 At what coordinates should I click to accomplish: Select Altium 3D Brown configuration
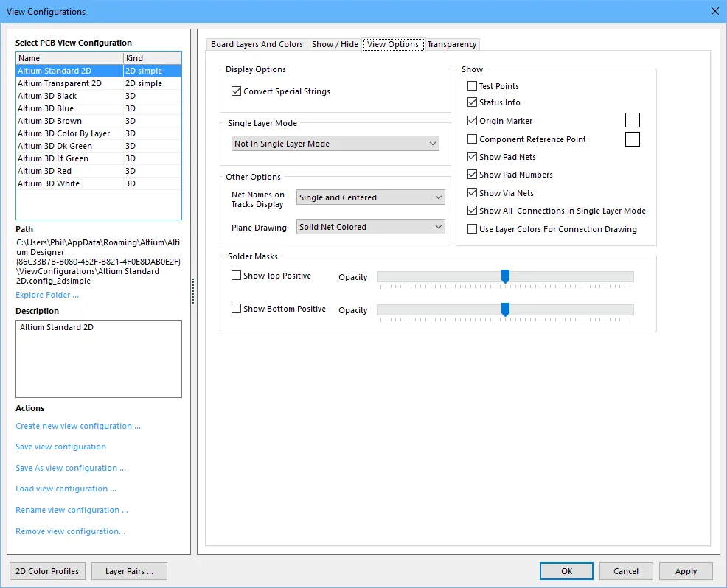[x=99, y=121]
